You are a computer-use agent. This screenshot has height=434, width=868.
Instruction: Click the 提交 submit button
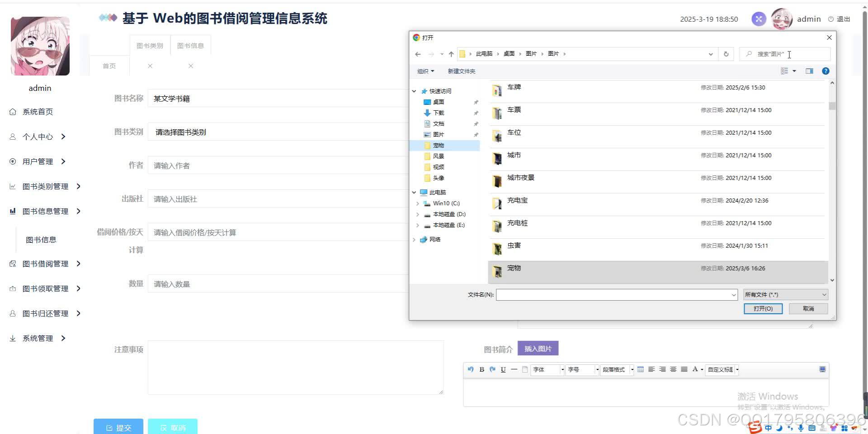tap(118, 427)
